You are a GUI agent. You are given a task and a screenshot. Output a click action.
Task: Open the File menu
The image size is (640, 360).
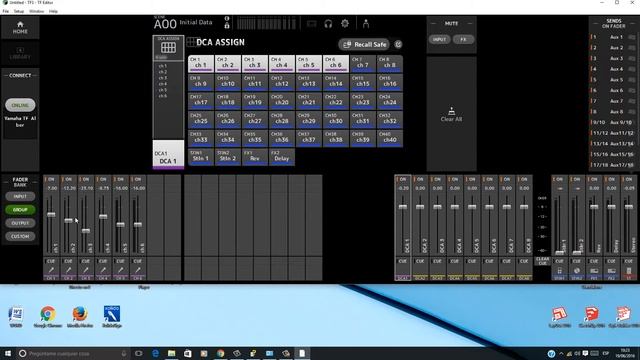pyautogui.click(x=6, y=11)
